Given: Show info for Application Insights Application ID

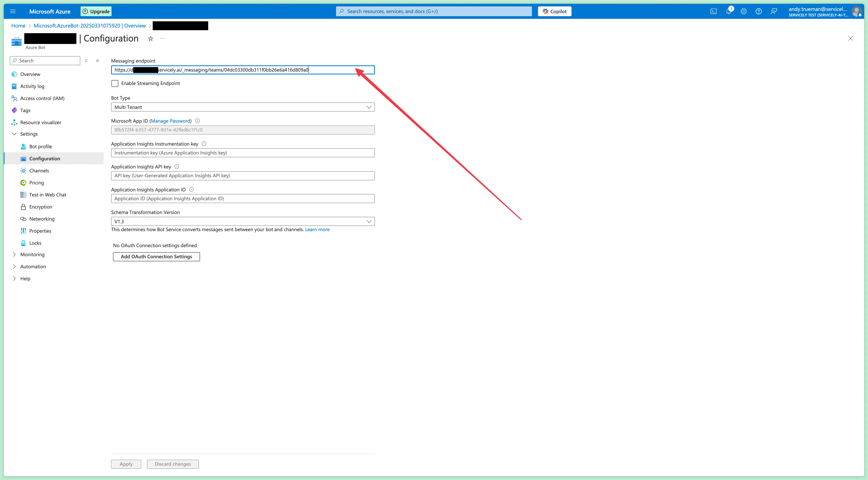Looking at the screenshot, I should click(191, 189).
